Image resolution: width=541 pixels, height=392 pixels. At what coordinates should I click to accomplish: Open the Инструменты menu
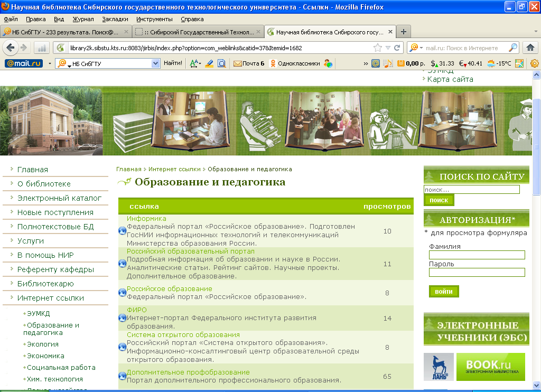click(154, 19)
